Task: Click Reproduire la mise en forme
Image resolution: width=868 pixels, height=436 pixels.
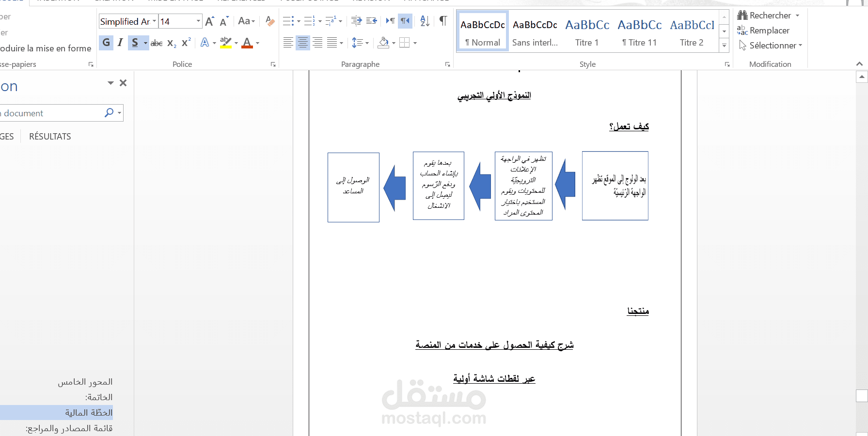Action: [x=46, y=48]
